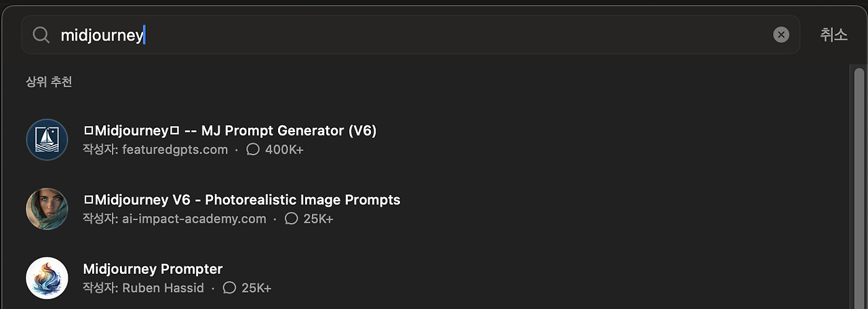868x309 pixels.
Task: Click the chat bubble icon beside Ruben Hassid
Action: coord(229,288)
